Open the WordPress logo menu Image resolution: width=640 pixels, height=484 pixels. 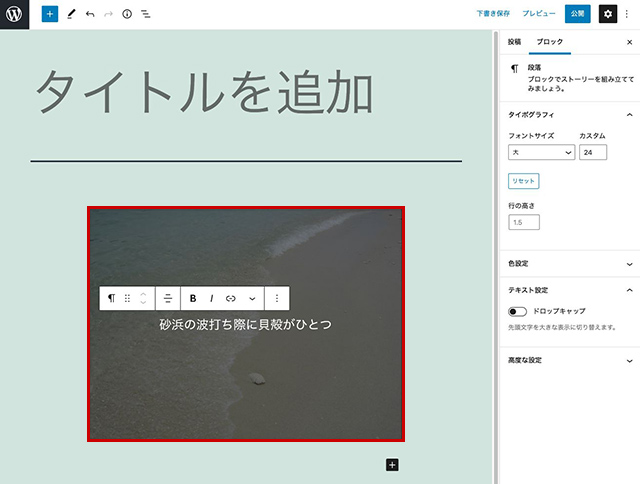tap(14, 14)
